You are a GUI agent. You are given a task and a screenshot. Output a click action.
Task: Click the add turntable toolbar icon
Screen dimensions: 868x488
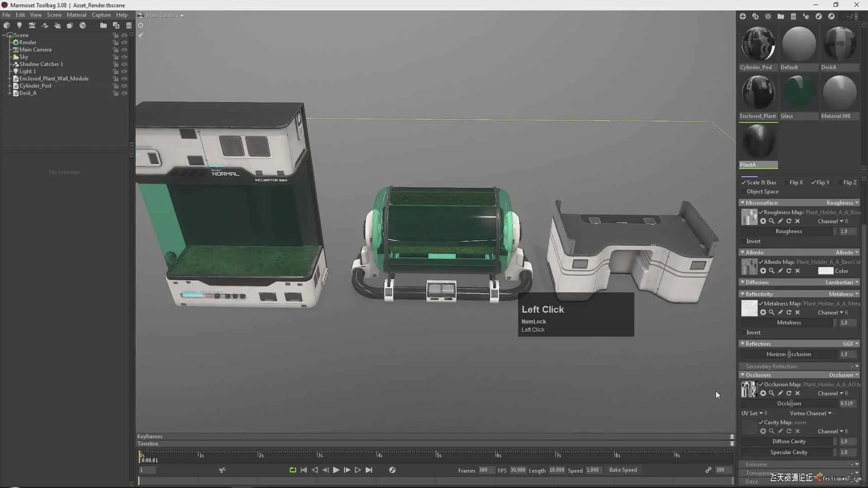click(83, 25)
